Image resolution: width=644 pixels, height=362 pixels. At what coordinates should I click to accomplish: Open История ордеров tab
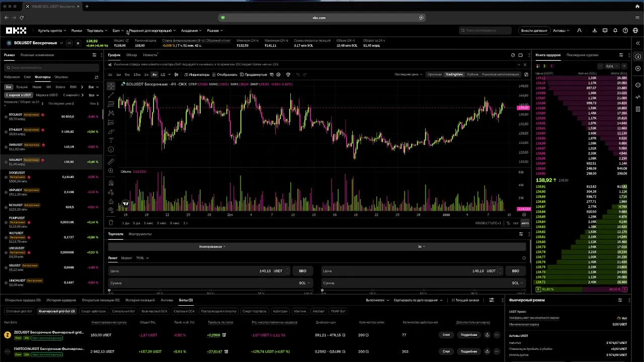61,300
